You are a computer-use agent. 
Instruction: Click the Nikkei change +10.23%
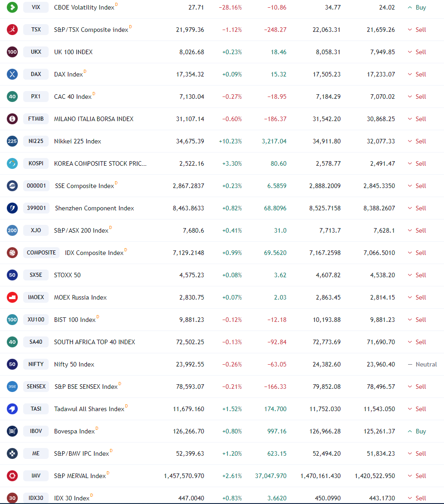(230, 141)
